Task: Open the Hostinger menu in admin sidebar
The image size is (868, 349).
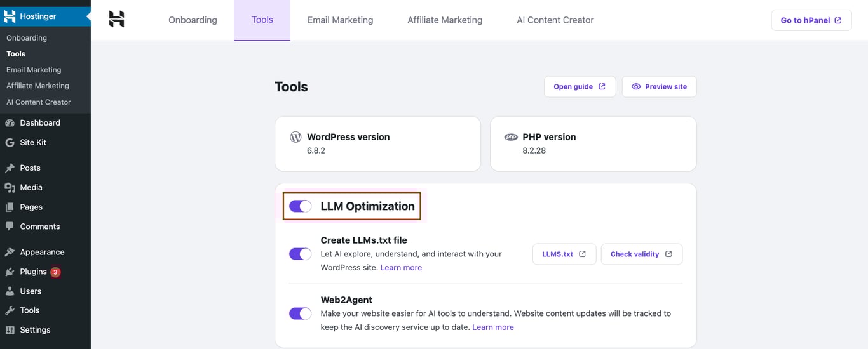Action: coord(45,16)
